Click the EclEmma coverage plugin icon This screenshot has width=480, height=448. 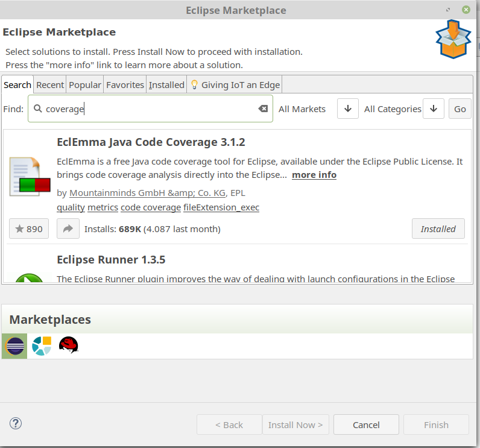[30, 177]
